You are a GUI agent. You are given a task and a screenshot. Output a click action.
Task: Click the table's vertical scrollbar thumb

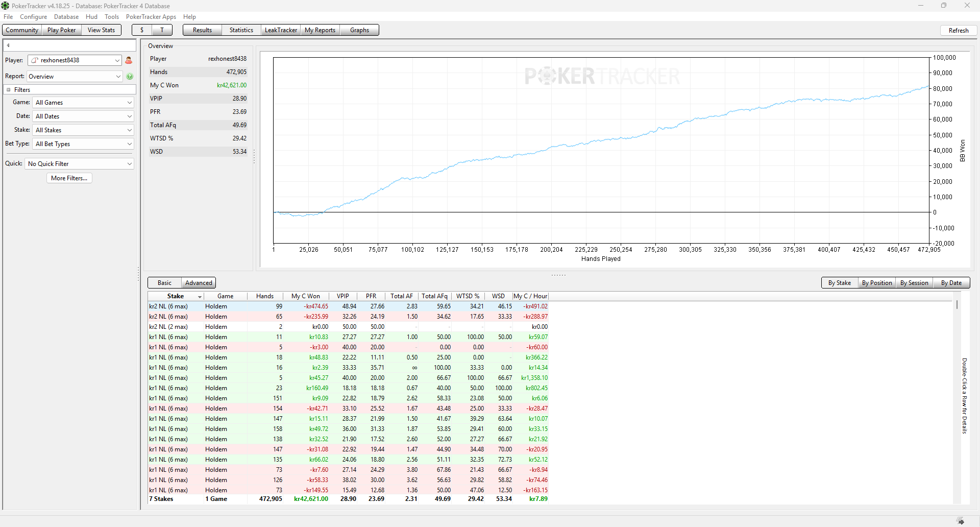coord(957,305)
